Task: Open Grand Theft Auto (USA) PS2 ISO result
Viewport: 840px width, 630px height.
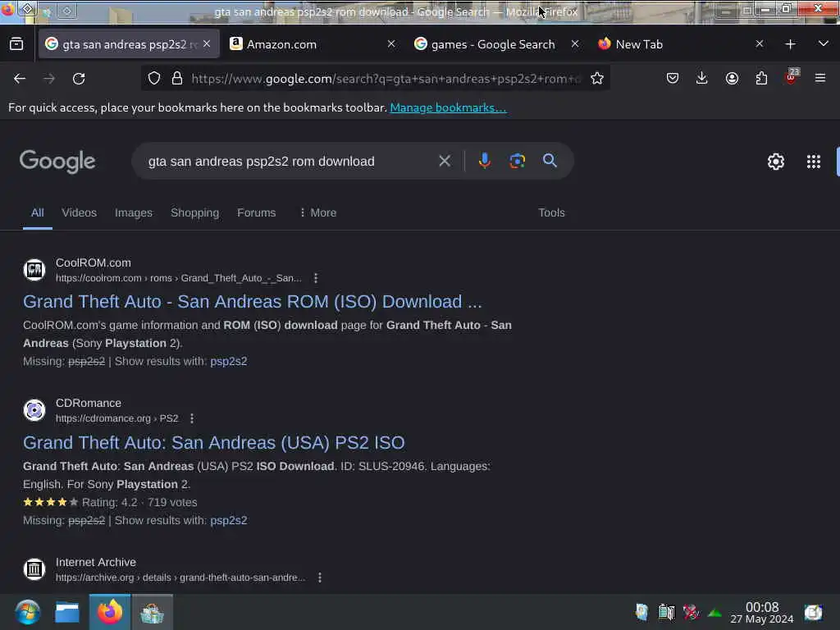Action: (x=214, y=442)
